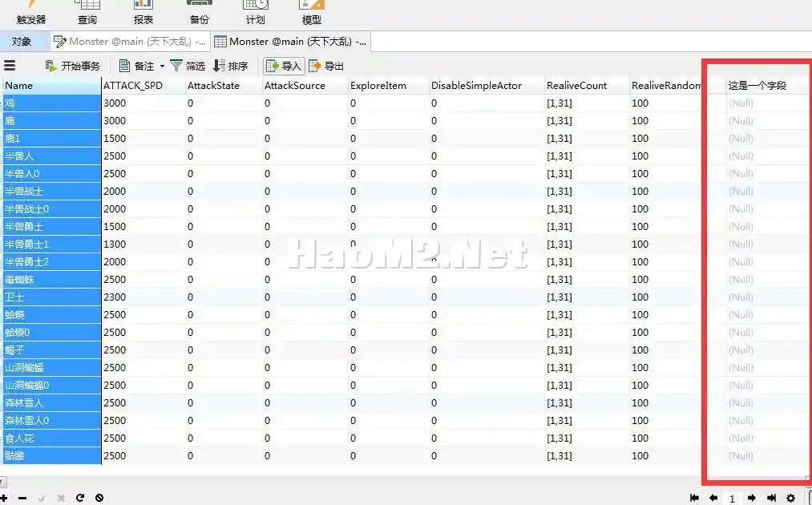
Task: Select the Name cell 半兽战士0
Action: tap(52, 208)
